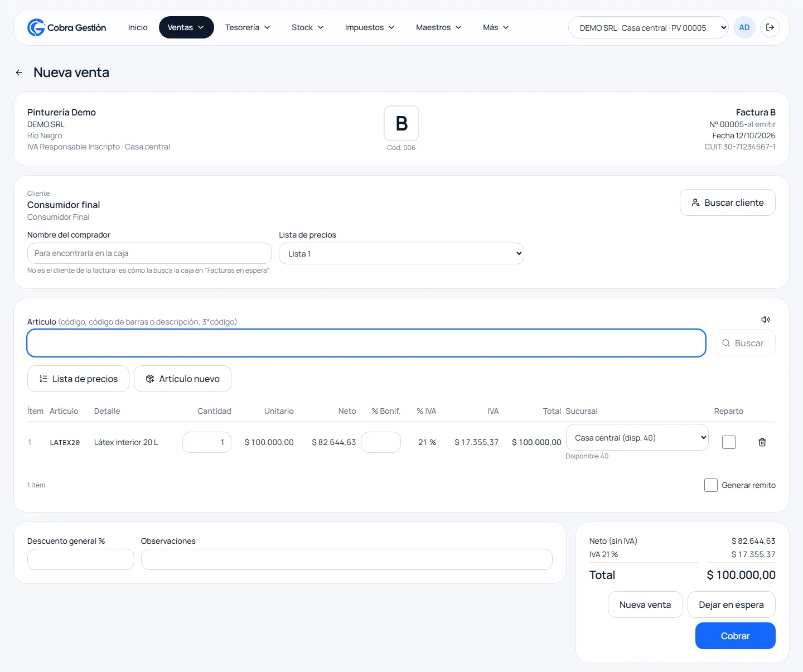Focus the Artículo search field
This screenshot has height=672, width=803.
click(366, 343)
